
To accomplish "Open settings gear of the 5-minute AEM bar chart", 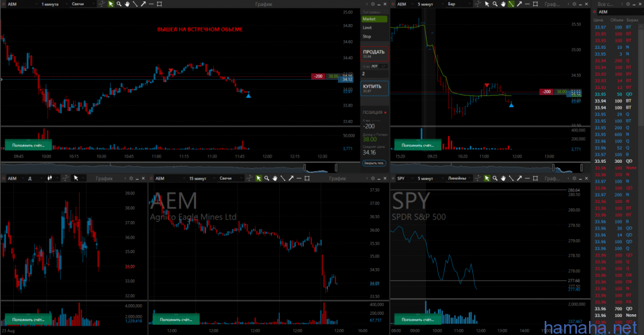I will [574, 4].
